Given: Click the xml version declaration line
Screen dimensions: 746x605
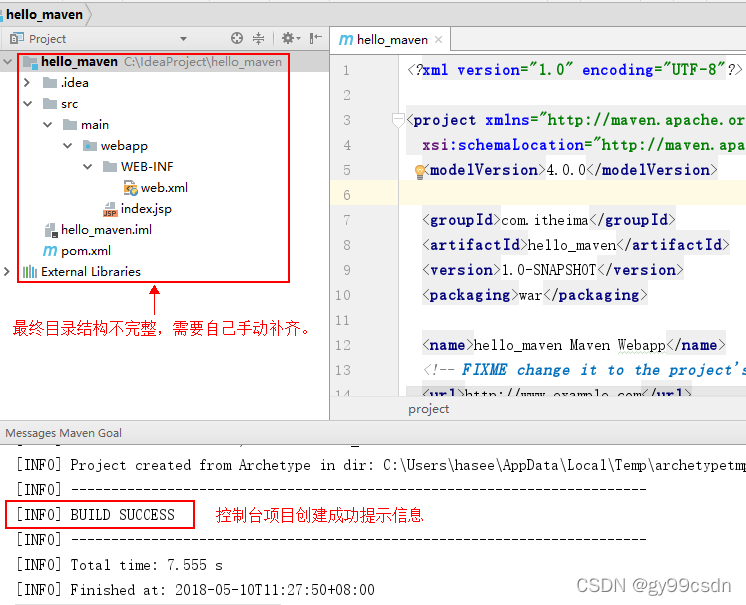Looking at the screenshot, I should point(575,70).
